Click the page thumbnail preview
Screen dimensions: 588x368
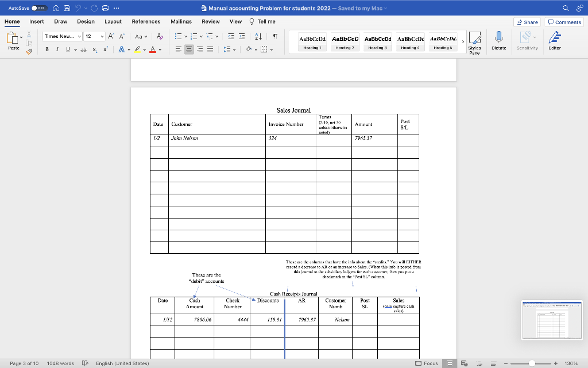click(x=551, y=319)
